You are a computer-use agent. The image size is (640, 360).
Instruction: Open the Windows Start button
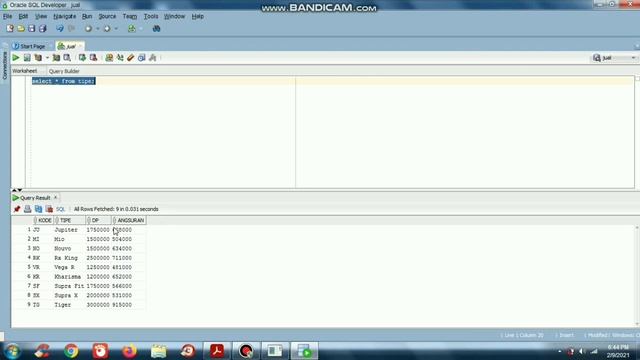point(12,351)
